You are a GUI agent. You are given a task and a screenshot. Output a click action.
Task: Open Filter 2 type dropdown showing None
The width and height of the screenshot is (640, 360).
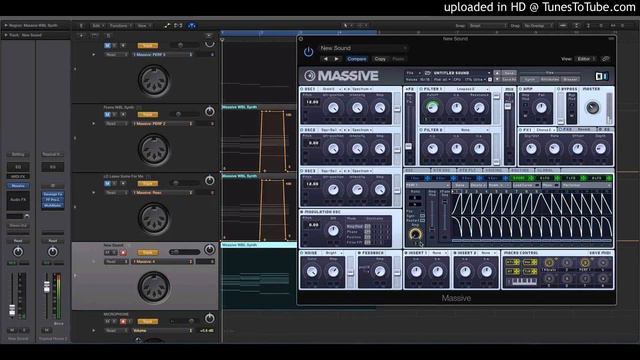(x=467, y=130)
